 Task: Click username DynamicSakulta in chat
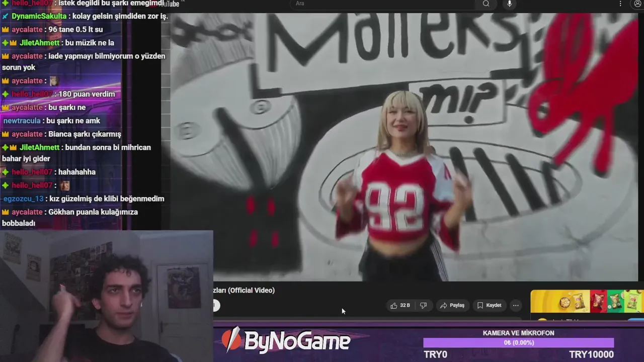pyautogui.click(x=39, y=16)
